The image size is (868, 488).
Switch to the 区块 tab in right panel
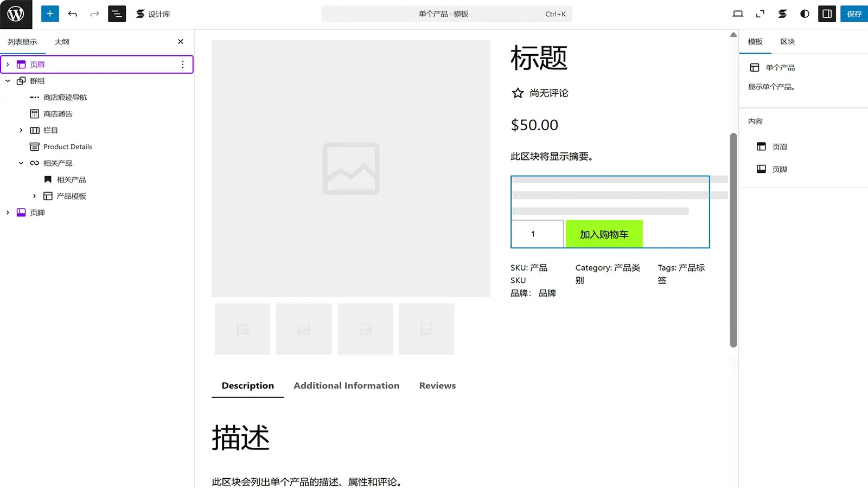(x=787, y=41)
